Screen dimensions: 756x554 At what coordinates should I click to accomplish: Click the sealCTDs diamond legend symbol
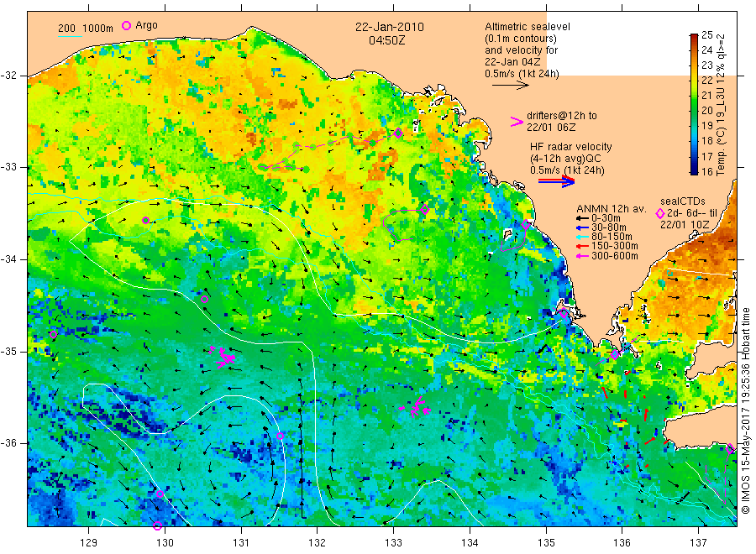(x=660, y=213)
